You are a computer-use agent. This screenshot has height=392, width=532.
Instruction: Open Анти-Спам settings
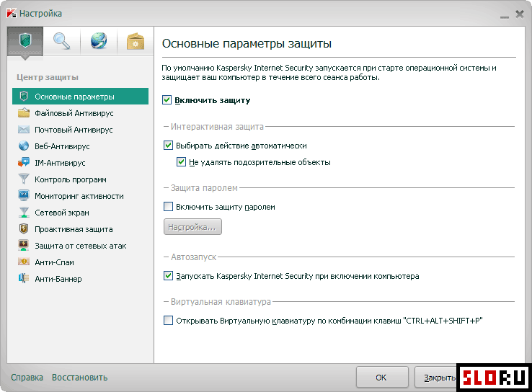coord(80,262)
